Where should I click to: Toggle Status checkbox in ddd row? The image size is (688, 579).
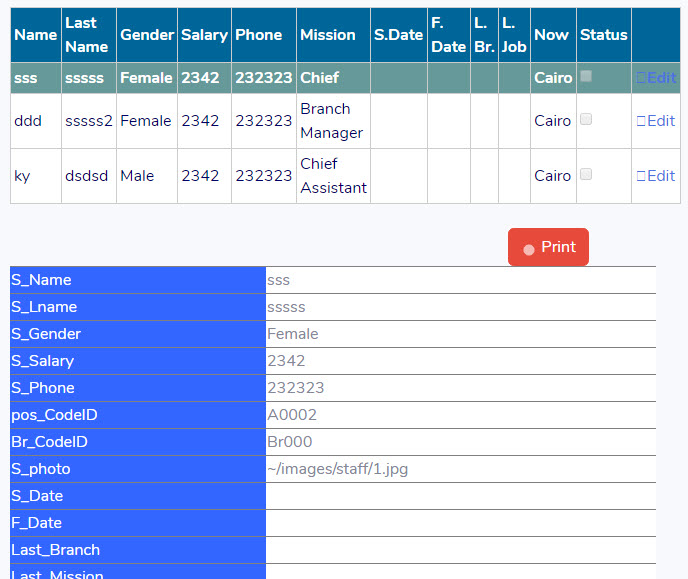click(x=586, y=119)
